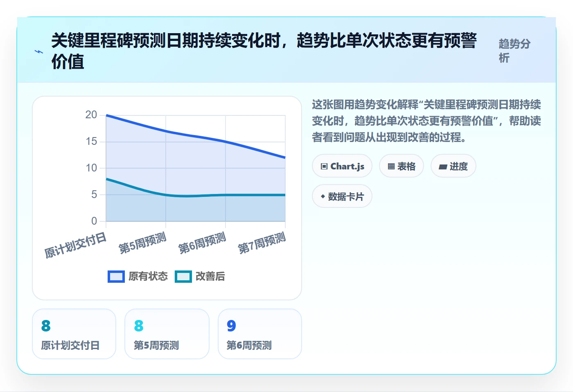
Task: Click the 第7周预测 x-axis label on chart
Action: pyautogui.click(x=262, y=243)
